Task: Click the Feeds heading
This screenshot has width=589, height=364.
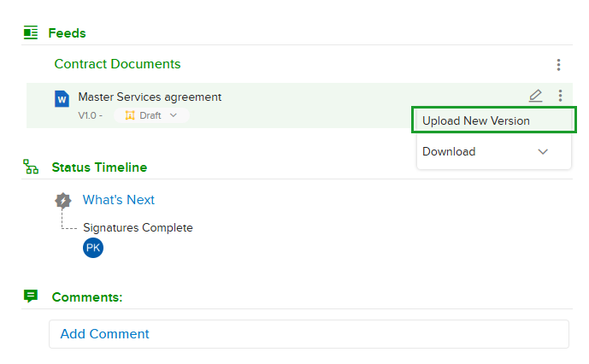Action: pos(67,33)
